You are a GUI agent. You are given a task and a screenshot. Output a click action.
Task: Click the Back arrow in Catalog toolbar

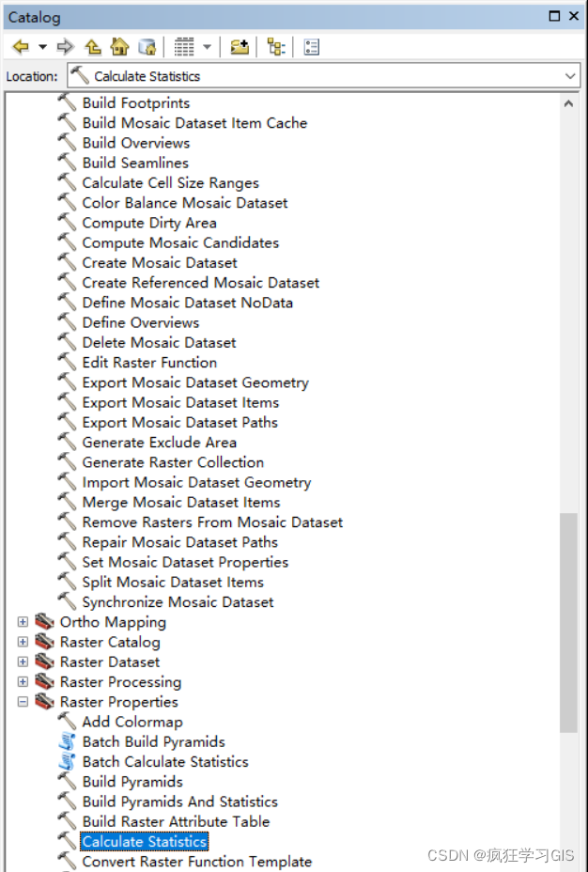21,47
